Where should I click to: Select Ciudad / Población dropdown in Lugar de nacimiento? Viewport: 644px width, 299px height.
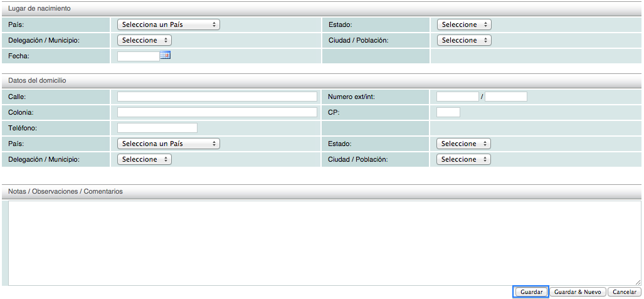463,40
